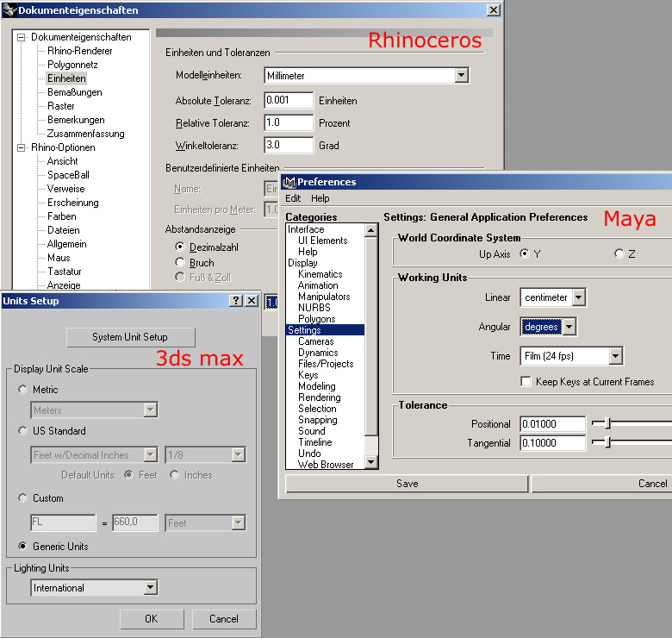Viewport: 672px width, 638px height.
Task: Select Generic Units radio button
Action: click(x=22, y=547)
